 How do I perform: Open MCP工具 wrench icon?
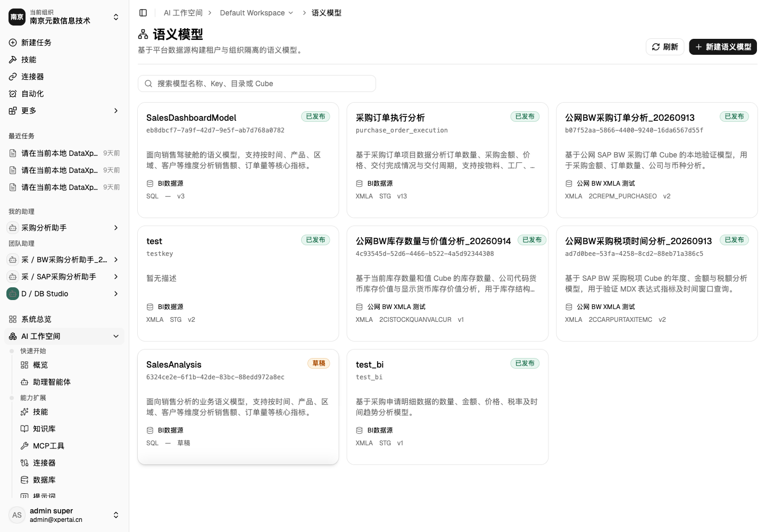pos(24,446)
